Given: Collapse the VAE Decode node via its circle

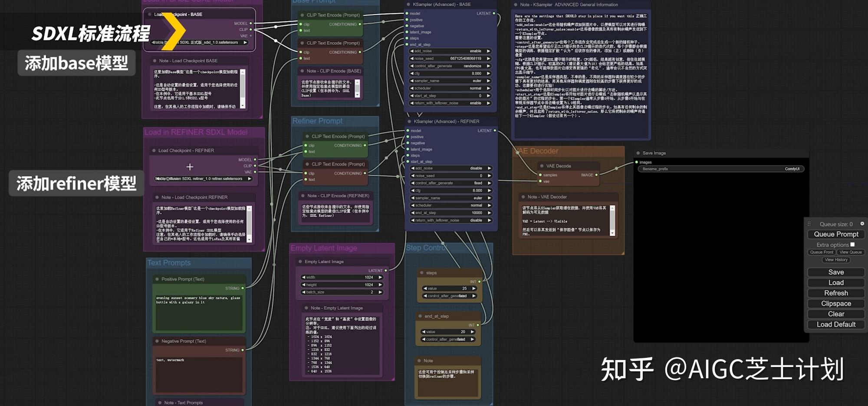Looking at the screenshot, I should [542, 166].
